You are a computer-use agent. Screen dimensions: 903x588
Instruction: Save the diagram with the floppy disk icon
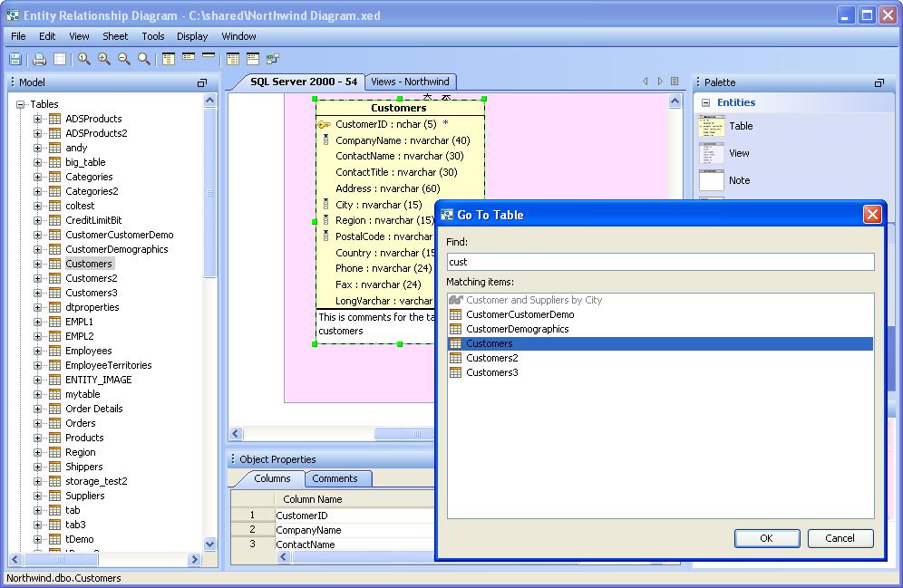tap(15, 59)
